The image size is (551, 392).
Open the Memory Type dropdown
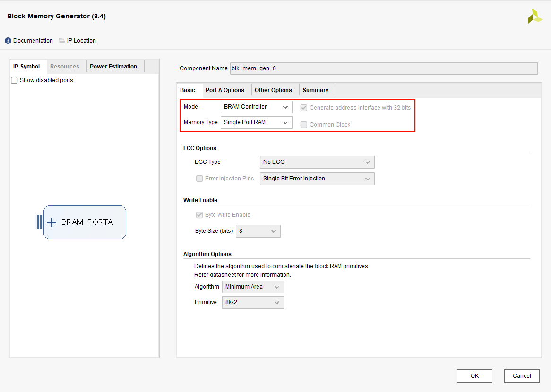coord(257,122)
